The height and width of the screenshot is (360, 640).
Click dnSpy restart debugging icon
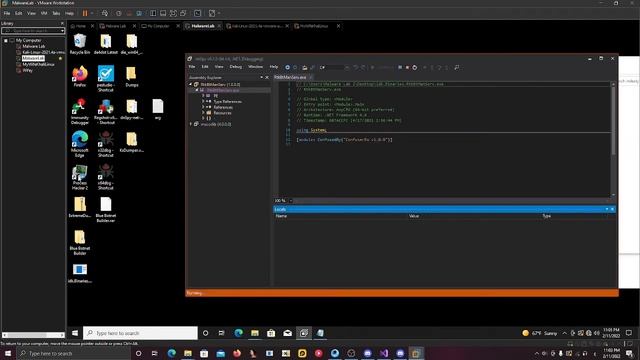[415, 67]
